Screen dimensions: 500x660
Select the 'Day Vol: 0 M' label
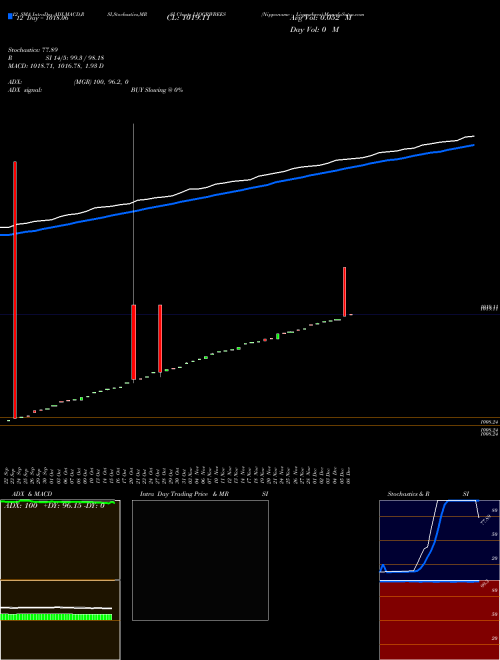pyautogui.click(x=314, y=30)
